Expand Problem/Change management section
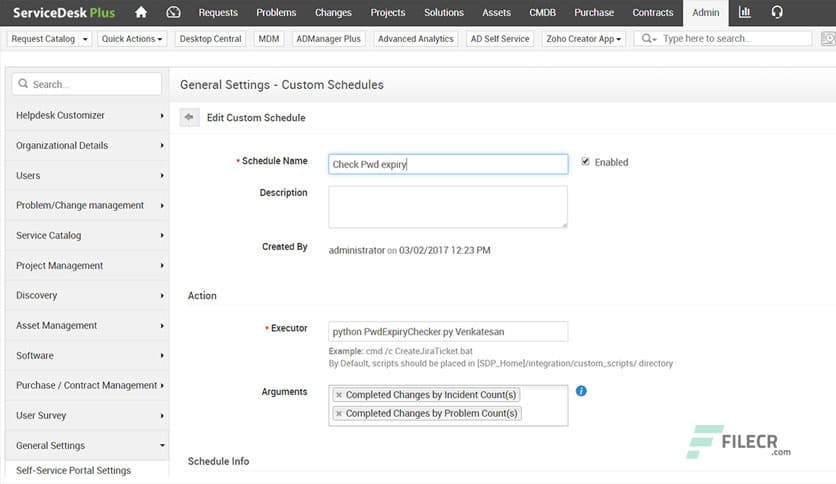Image resolution: width=836 pixels, height=484 pixels. tap(87, 205)
